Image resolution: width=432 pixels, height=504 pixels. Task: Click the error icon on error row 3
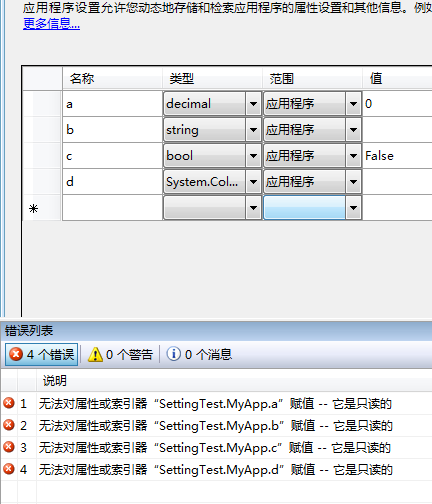coord(9,447)
